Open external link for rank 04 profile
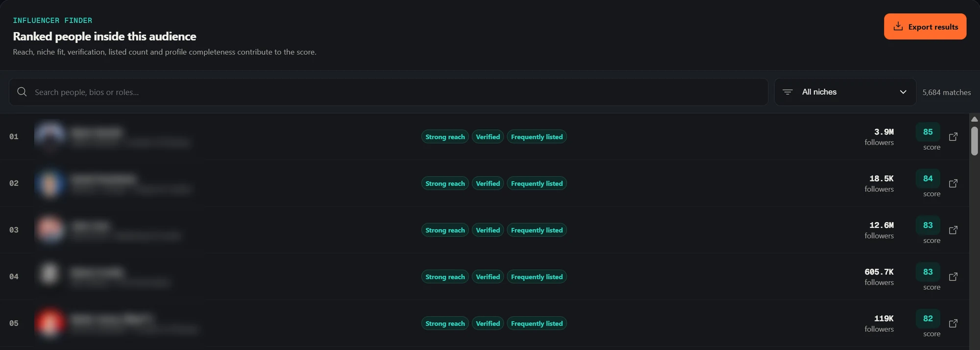Image resolution: width=980 pixels, height=350 pixels. click(953, 277)
